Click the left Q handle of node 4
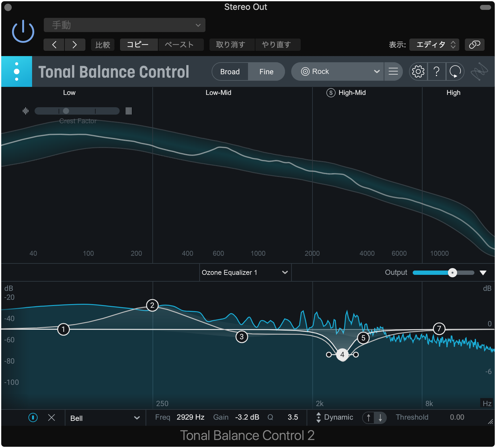 pos(329,355)
